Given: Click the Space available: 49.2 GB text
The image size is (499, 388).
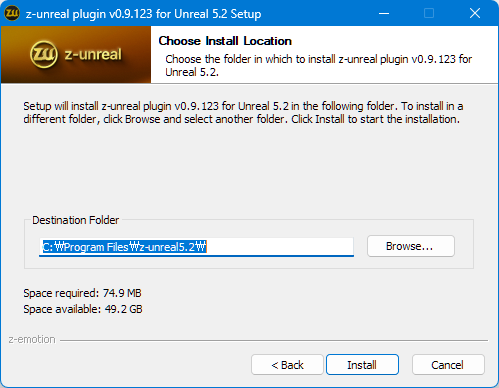Looking at the screenshot, I should (83, 309).
